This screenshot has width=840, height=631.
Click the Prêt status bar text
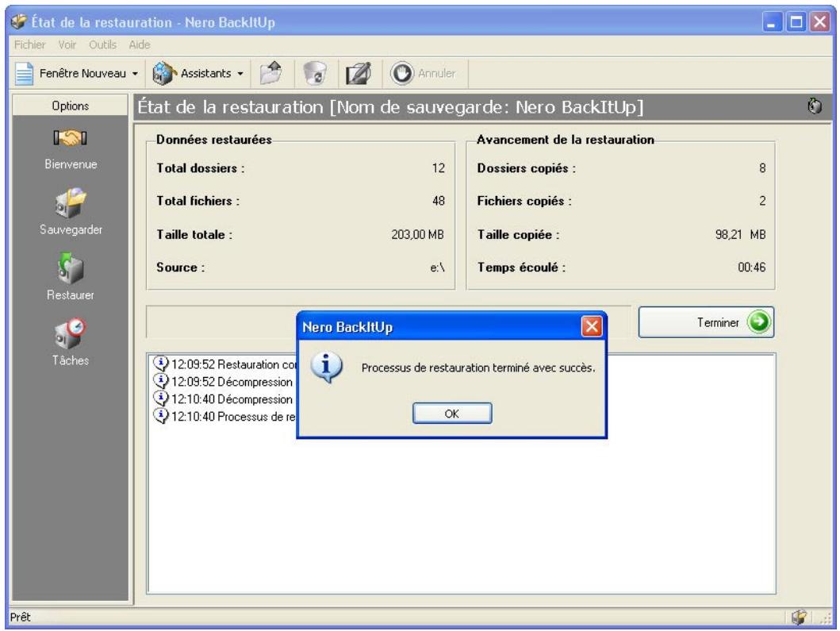coord(21,617)
